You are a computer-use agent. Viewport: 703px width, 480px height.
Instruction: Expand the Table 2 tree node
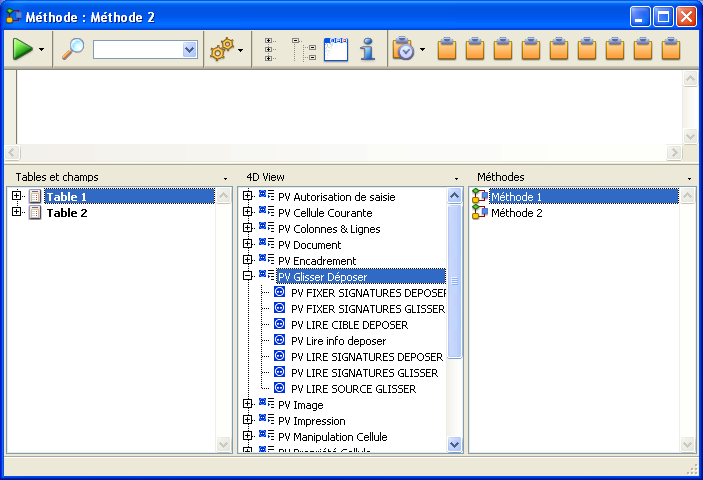[x=17, y=213]
